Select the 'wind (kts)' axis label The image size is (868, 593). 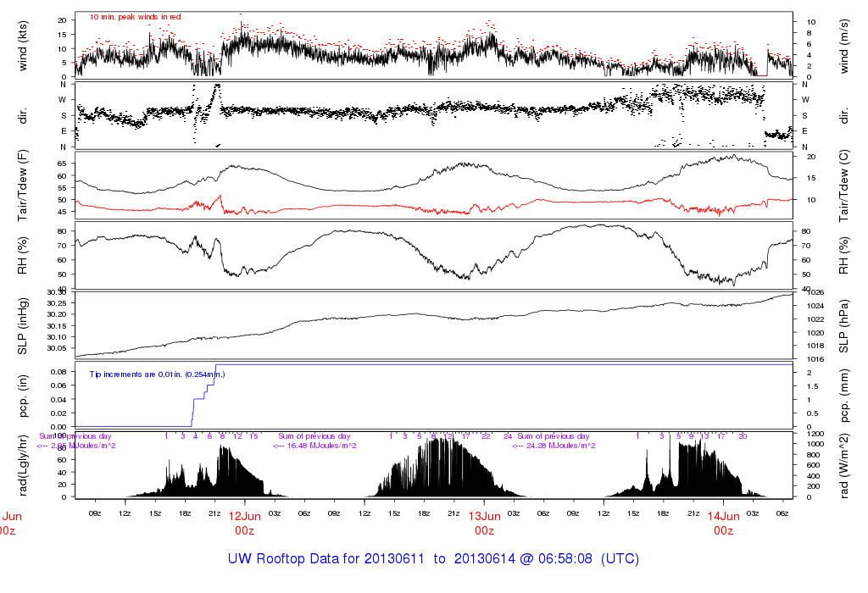coord(23,46)
